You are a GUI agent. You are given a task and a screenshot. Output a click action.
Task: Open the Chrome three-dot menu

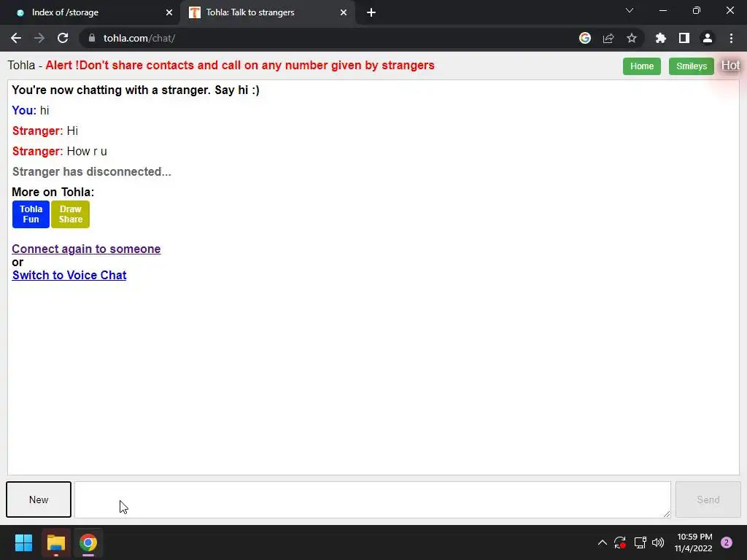point(731,38)
